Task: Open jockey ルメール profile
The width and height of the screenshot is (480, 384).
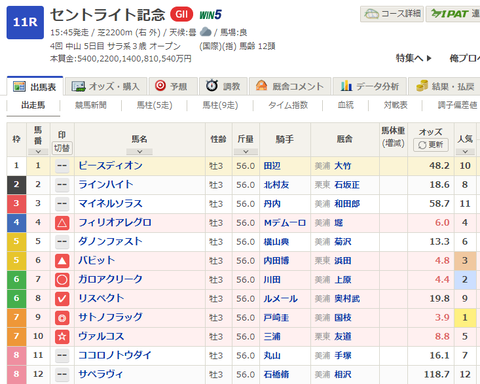Action: point(280,299)
